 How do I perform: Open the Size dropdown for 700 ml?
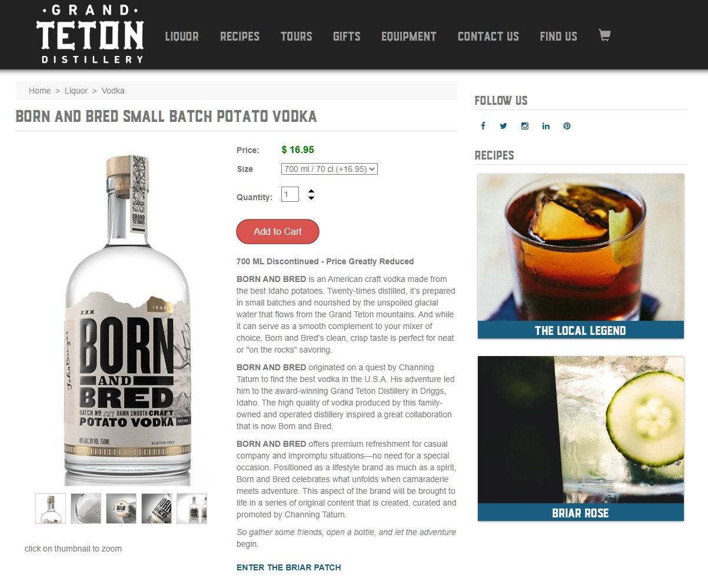click(330, 169)
